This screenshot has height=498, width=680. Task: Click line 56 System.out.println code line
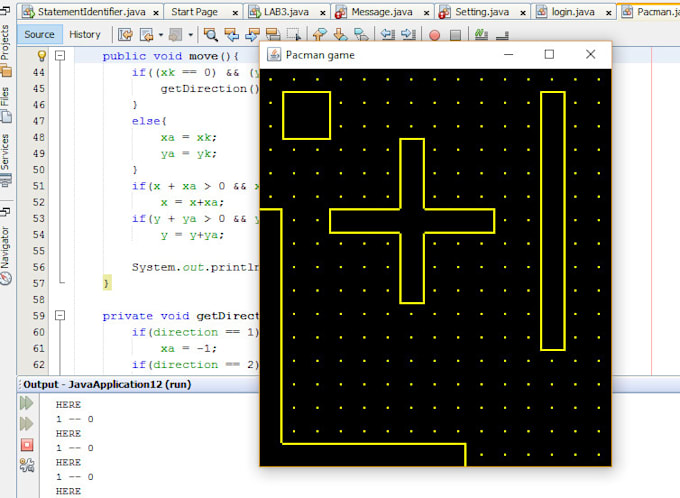[195, 267]
